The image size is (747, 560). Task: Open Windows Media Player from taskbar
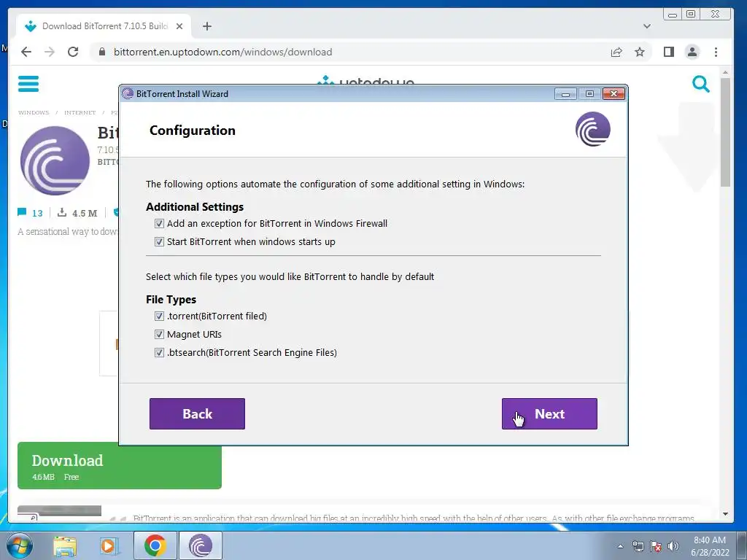click(x=109, y=545)
